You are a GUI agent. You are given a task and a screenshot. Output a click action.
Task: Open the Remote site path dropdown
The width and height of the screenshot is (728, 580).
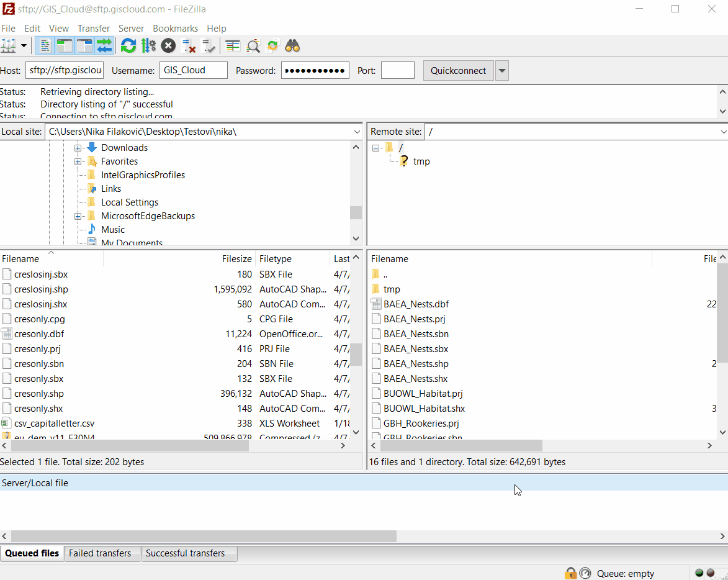(x=723, y=132)
